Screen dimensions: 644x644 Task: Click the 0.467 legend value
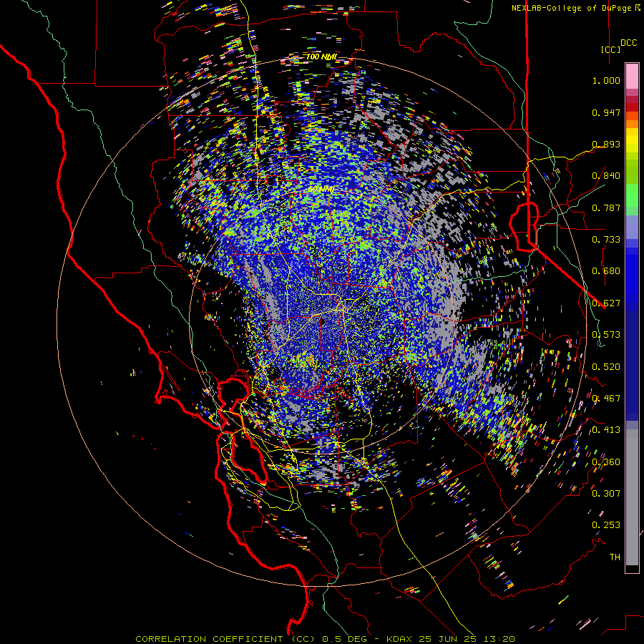(x=606, y=399)
